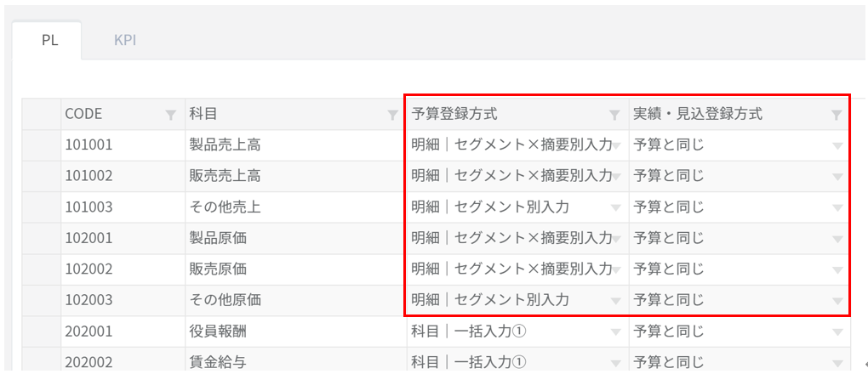868x374 pixels.
Task: Click the CODE cell 101001
Action: tap(89, 145)
